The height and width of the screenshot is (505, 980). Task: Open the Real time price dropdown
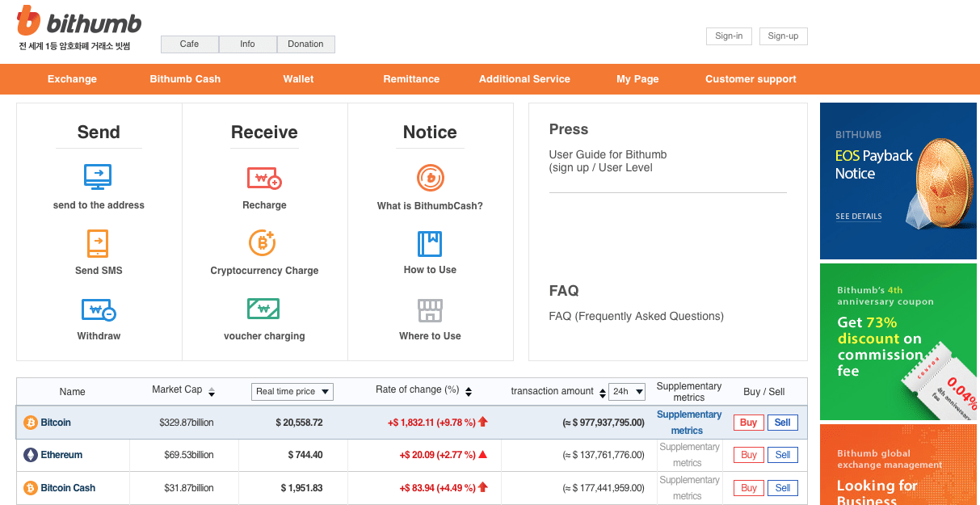click(x=292, y=392)
